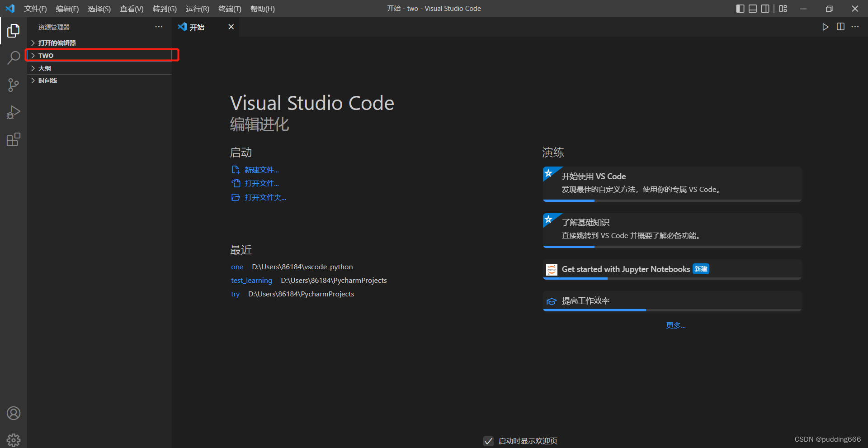Click the open file icon beside 打开文件
Screen dimensions: 868x448
236,183
